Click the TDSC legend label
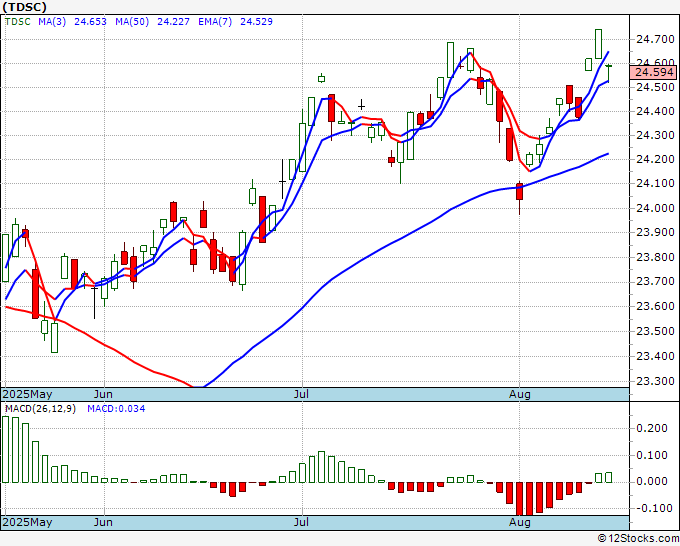 click(18, 21)
